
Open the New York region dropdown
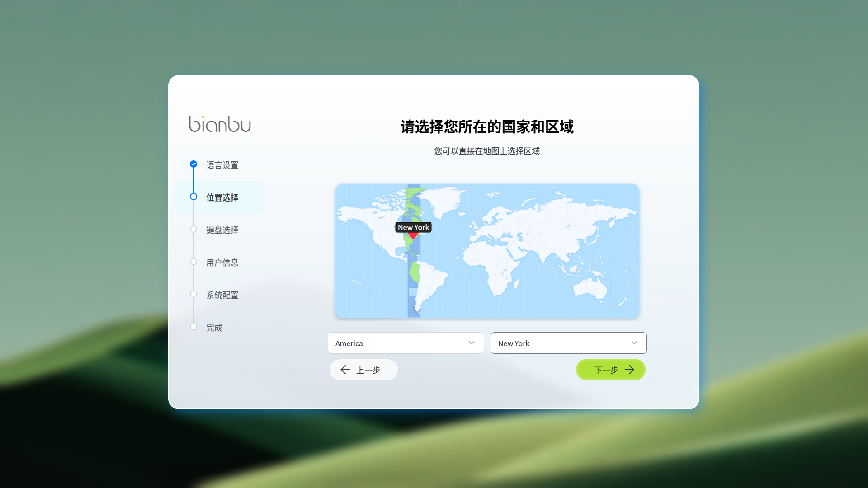[568, 343]
